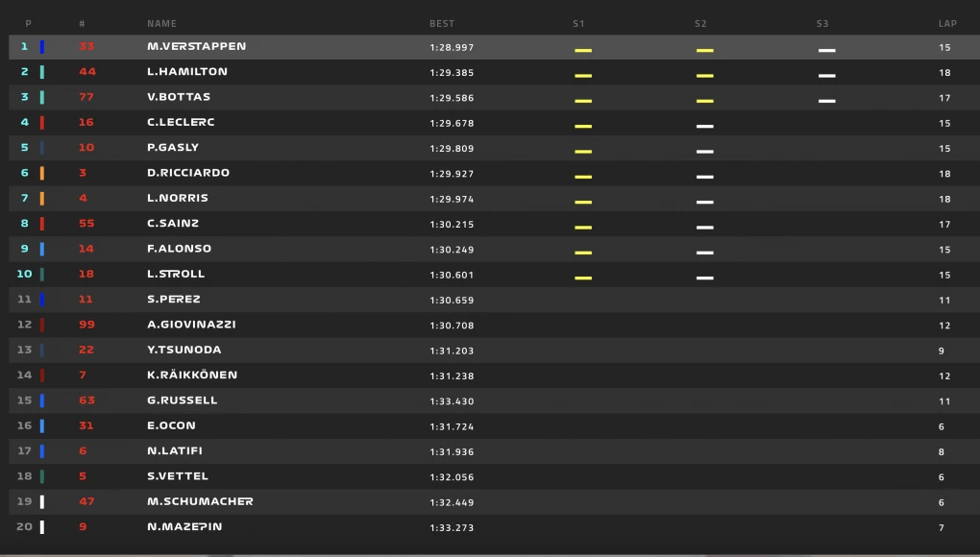This screenshot has height=557, width=980.
Task: Click Stroll's yellow S1 sector marker
Action: coord(583,278)
